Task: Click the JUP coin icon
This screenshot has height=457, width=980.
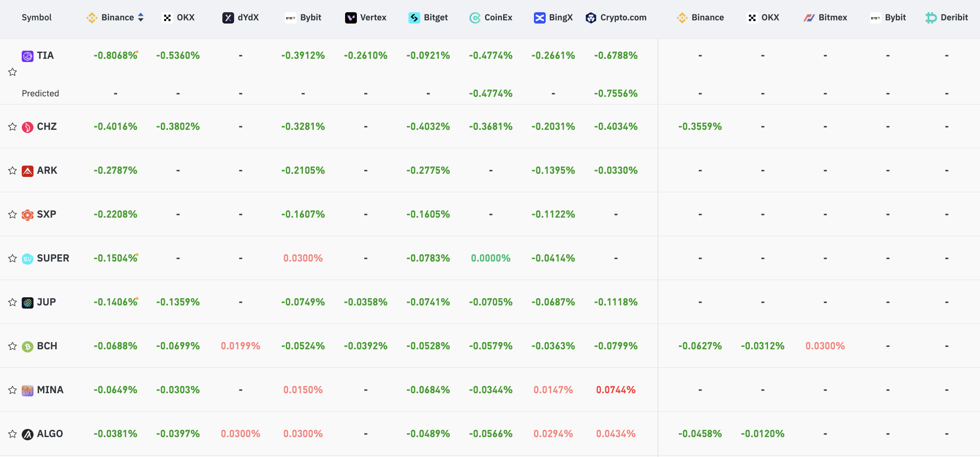Action: 28,303
